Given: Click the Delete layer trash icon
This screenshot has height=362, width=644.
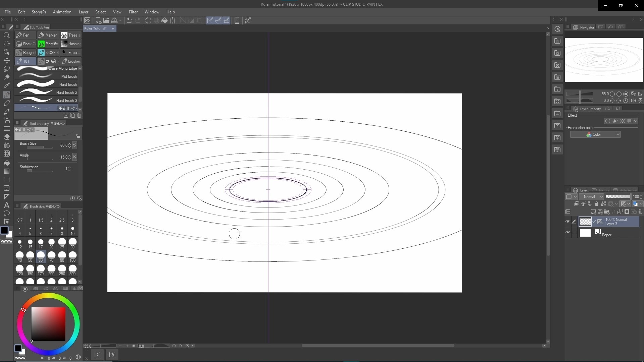Looking at the screenshot, I should pos(640,212).
